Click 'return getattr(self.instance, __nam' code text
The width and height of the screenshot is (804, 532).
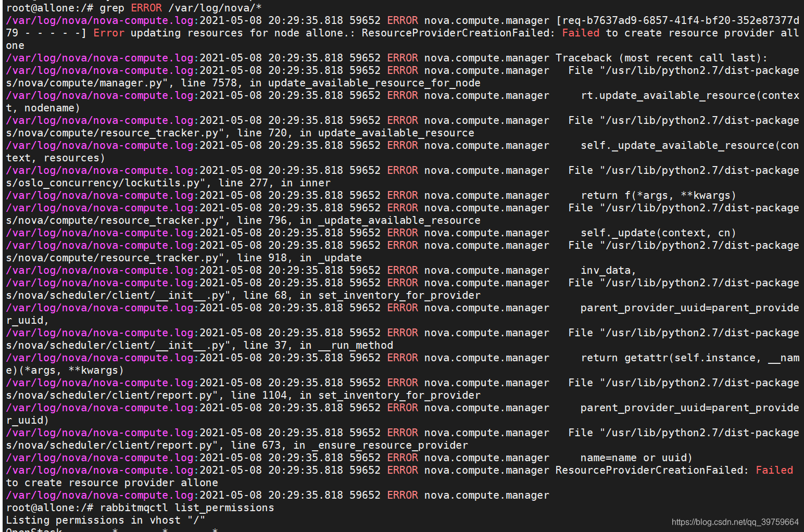pos(690,358)
